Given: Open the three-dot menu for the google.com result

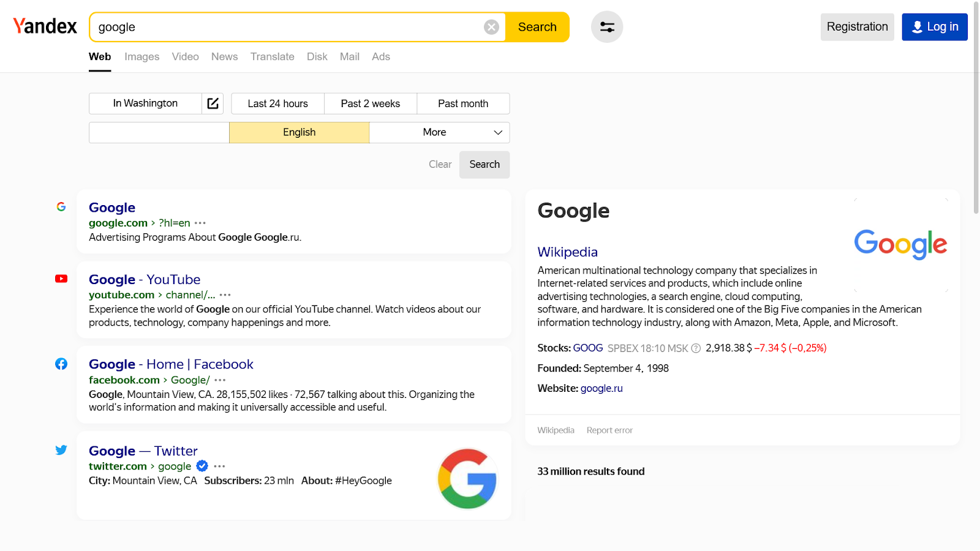Looking at the screenshot, I should click(x=200, y=223).
